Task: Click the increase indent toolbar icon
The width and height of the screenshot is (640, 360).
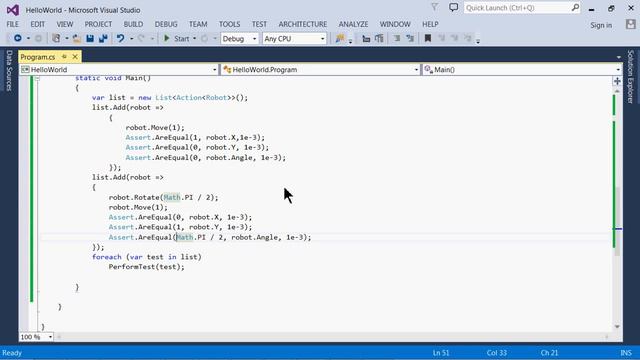Action: (379, 38)
